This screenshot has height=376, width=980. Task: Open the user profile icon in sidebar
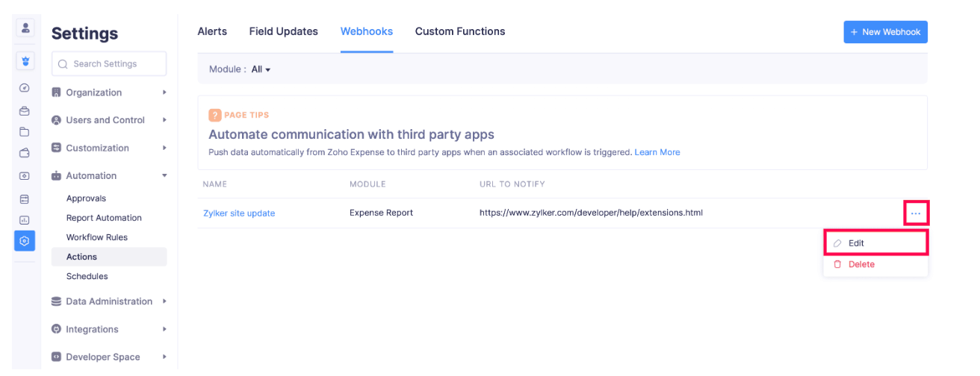25,28
